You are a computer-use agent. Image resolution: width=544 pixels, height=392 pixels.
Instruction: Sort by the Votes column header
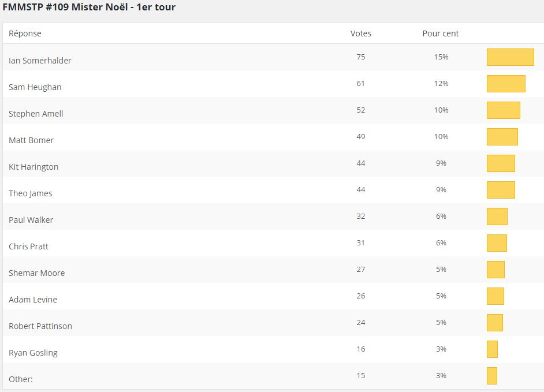click(361, 33)
